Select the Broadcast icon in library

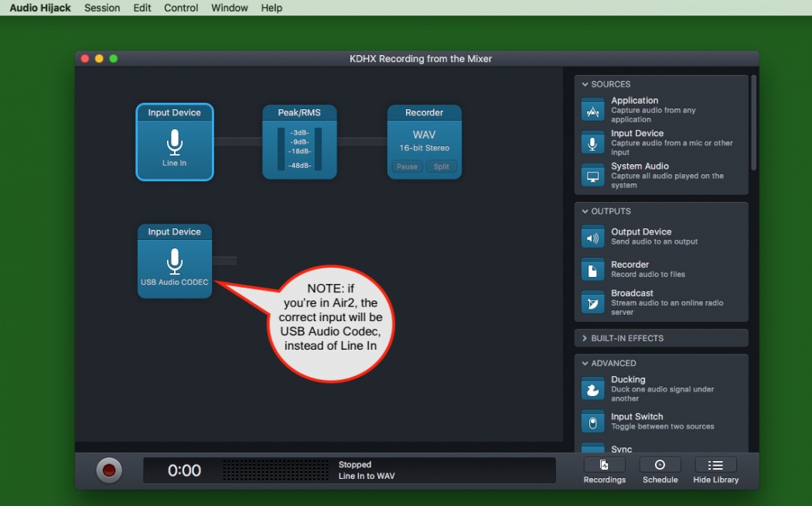(x=593, y=303)
